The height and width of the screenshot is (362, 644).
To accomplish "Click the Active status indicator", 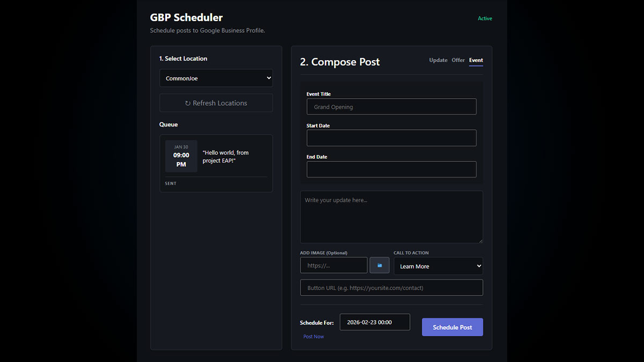I will (485, 18).
